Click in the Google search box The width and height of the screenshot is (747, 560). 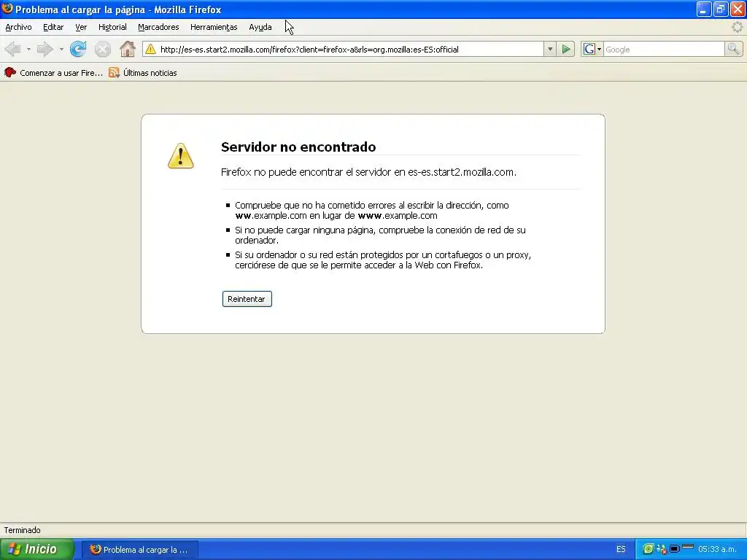click(664, 49)
